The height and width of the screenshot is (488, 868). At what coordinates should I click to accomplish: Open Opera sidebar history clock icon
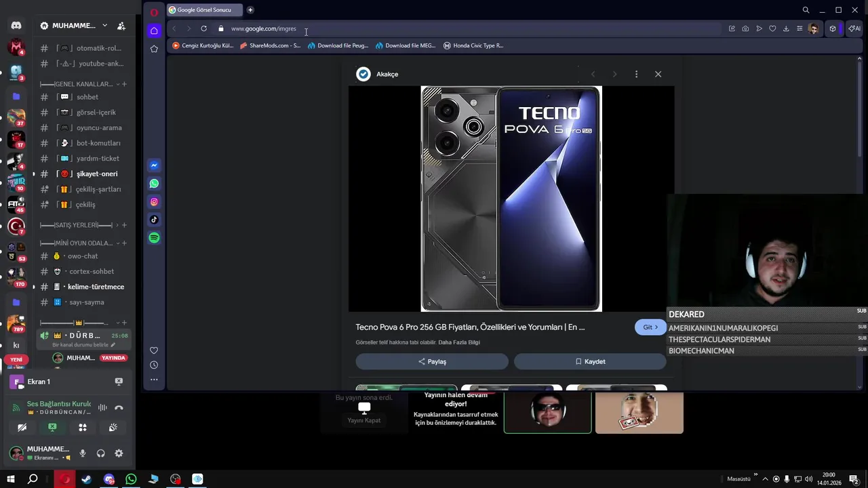pyautogui.click(x=154, y=365)
